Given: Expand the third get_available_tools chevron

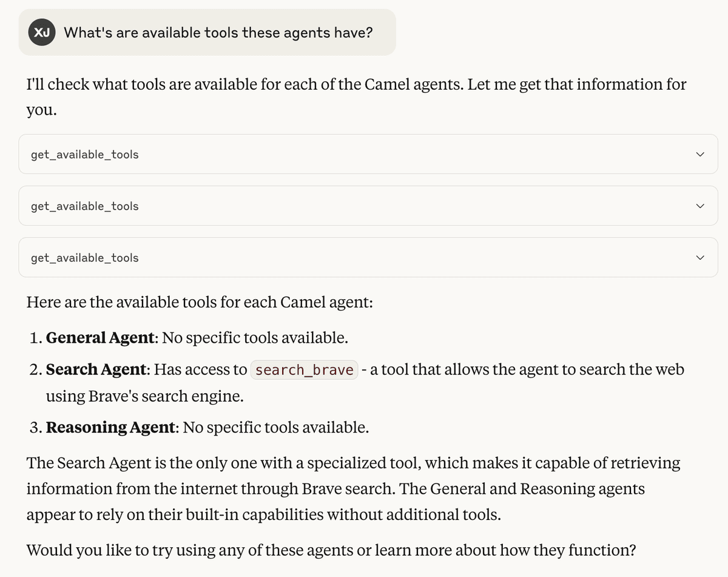Looking at the screenshot, I should click(x=700, y=257).
